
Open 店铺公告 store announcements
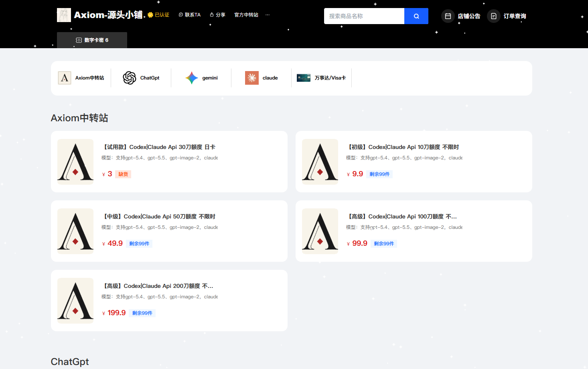[x=461, y=16]
